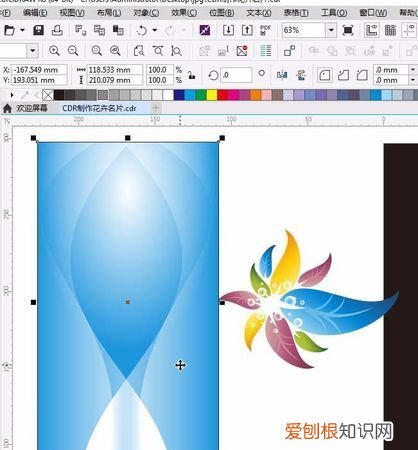This screenshot has height=450, width=418.
Task: Select Chamfered corner style
Action: pos(362,75)
